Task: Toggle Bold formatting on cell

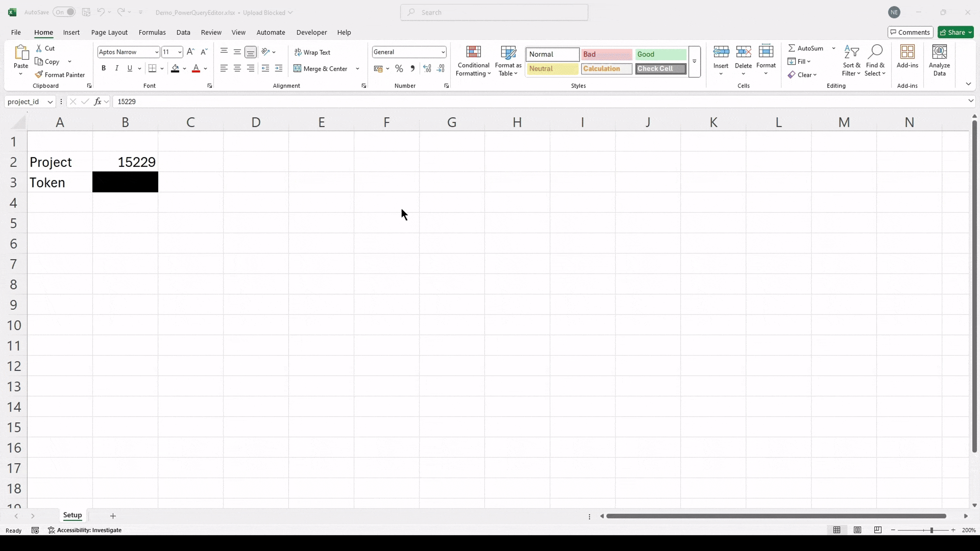Action: pos(104,68)
